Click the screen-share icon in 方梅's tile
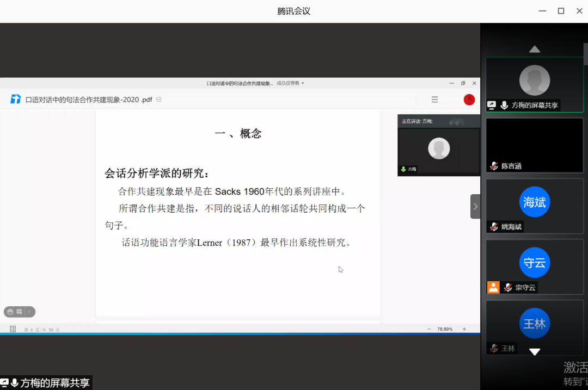Viewport: 588px width, 390px height. point(492,106)
